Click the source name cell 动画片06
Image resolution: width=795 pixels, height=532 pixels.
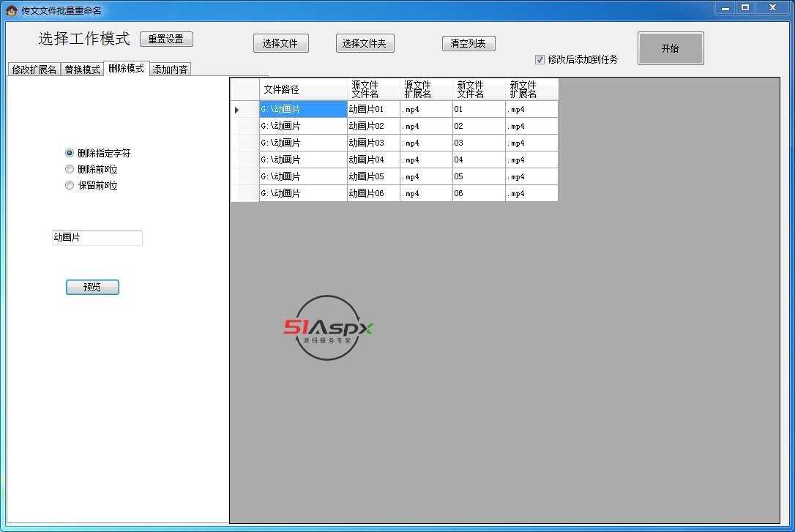[x=373, y=193]
